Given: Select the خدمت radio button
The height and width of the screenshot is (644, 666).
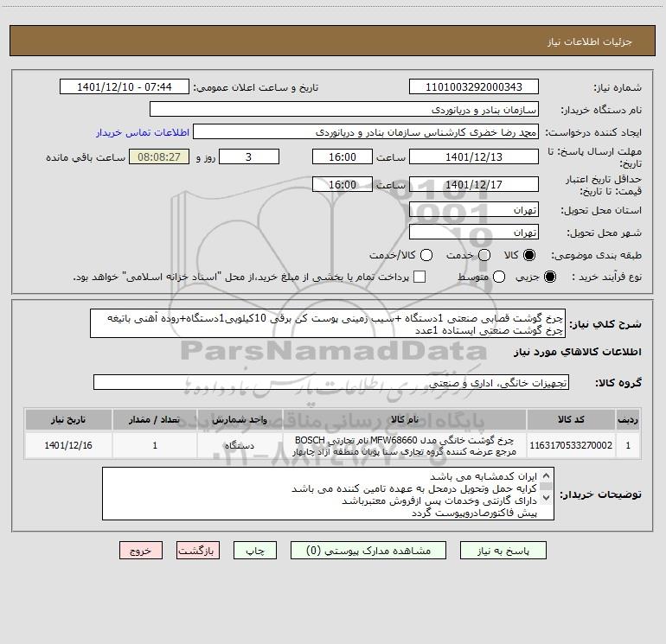Looking at the screenshot, I should coord(484,255).
